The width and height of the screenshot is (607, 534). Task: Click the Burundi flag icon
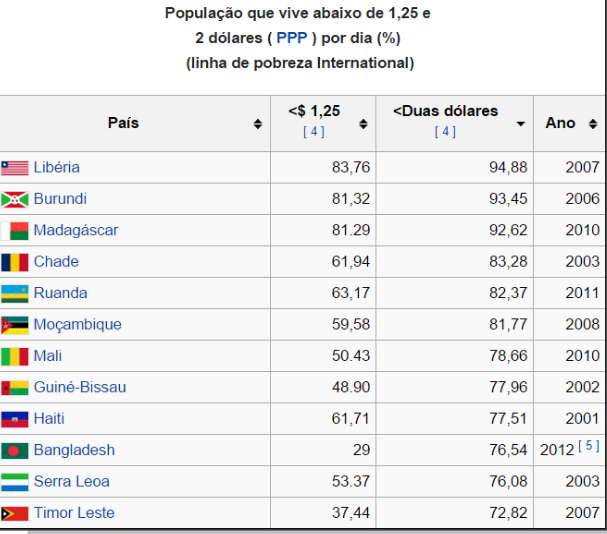point(15,199)
